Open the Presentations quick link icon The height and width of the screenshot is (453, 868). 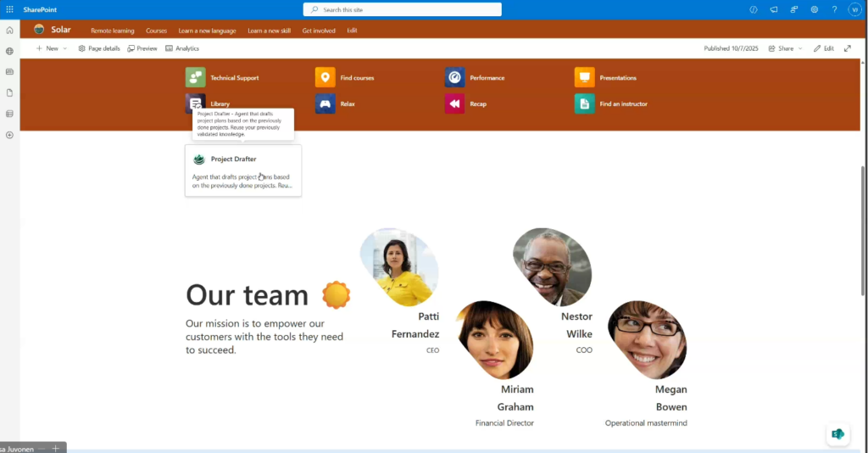tap(585, 77)
